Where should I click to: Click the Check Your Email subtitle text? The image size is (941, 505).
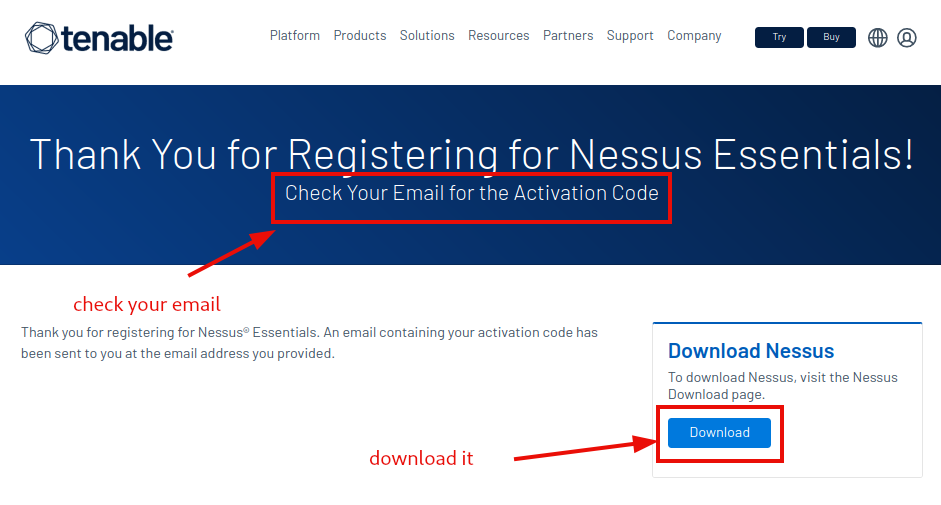(x=471, y=193)
